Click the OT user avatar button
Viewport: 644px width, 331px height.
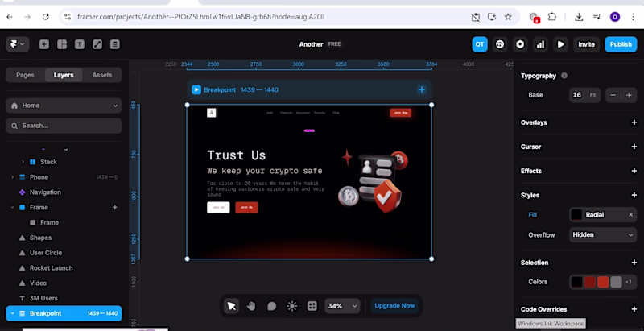pyautogui.click(x=480, y=44)
